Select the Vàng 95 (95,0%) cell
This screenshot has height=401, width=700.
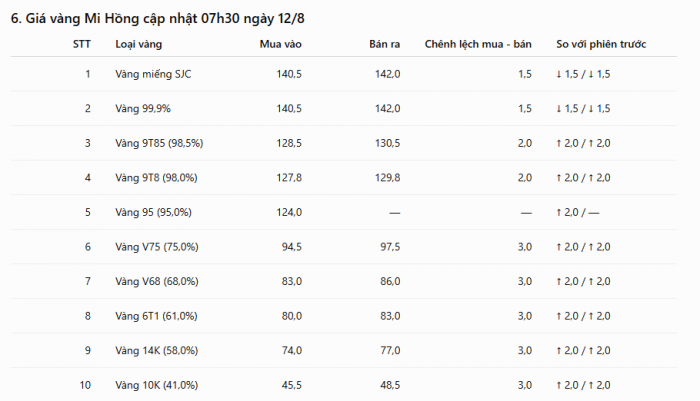153,212
